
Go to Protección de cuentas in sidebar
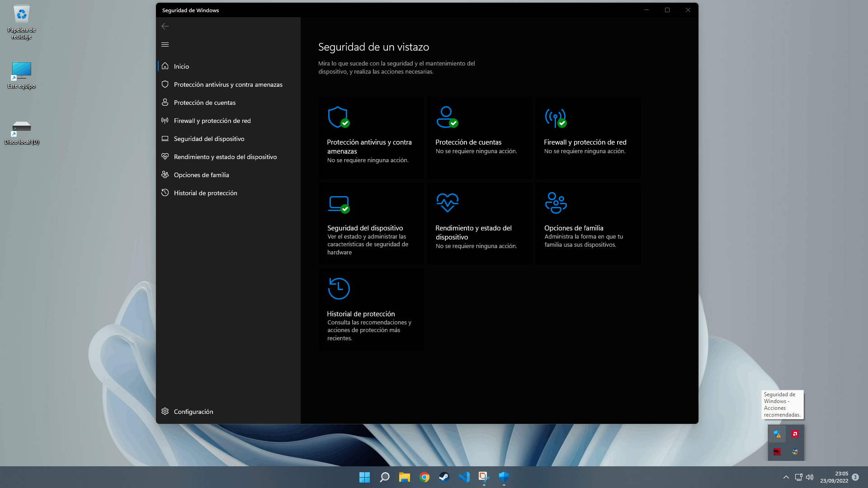tap(204, 103)
